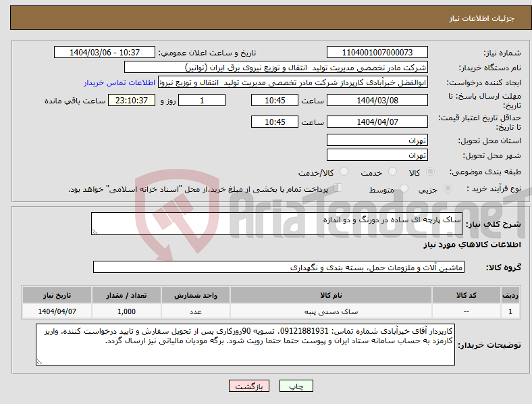Screen dimensions: 532x404
Task: Select the کالا/خدمت radio button
Action: point(344,172)
